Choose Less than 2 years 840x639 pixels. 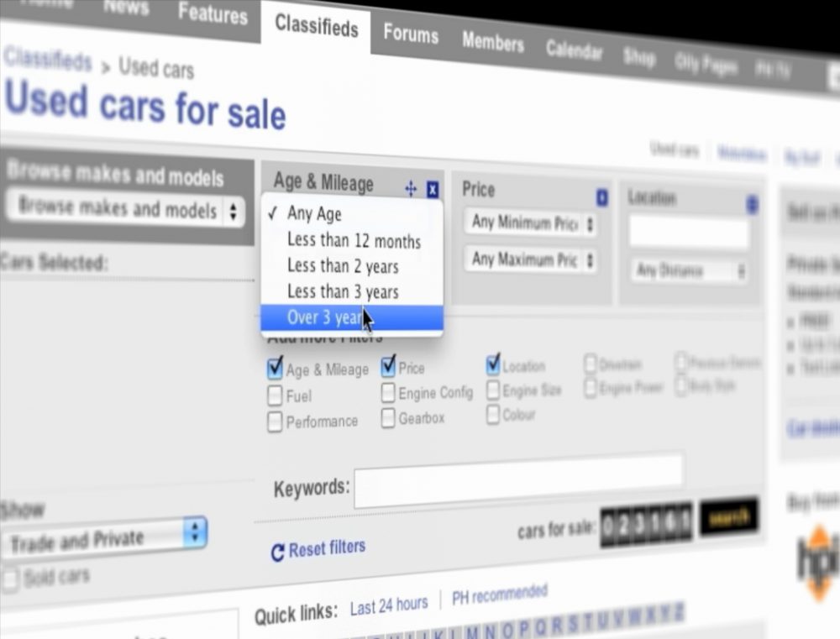point(352,266)
